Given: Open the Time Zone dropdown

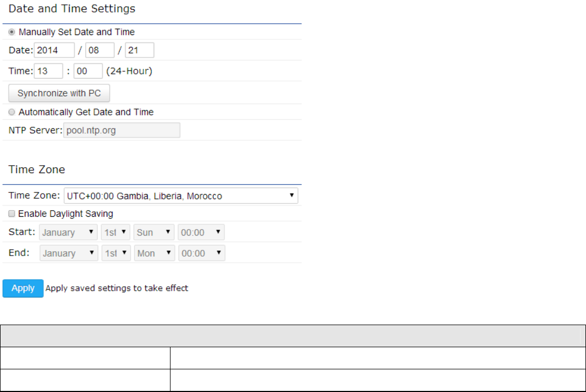Looking at the screenshot, I should (181, 196).
